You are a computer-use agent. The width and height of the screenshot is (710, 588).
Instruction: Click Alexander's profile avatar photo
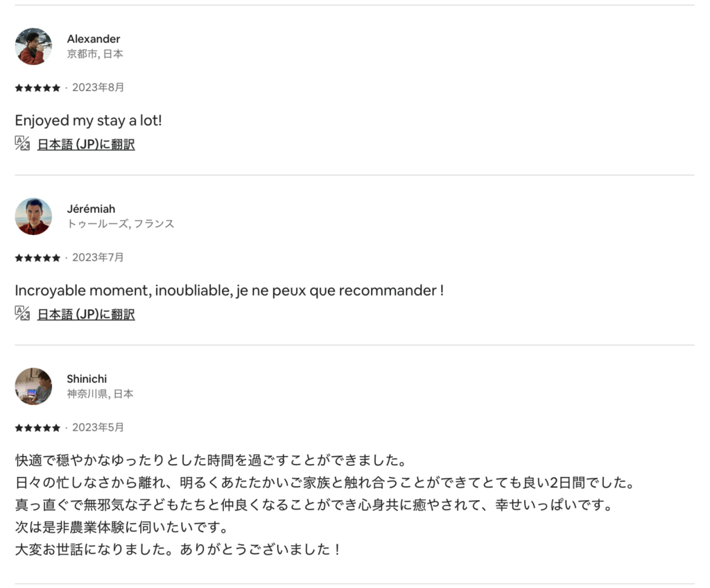(33, 46)
